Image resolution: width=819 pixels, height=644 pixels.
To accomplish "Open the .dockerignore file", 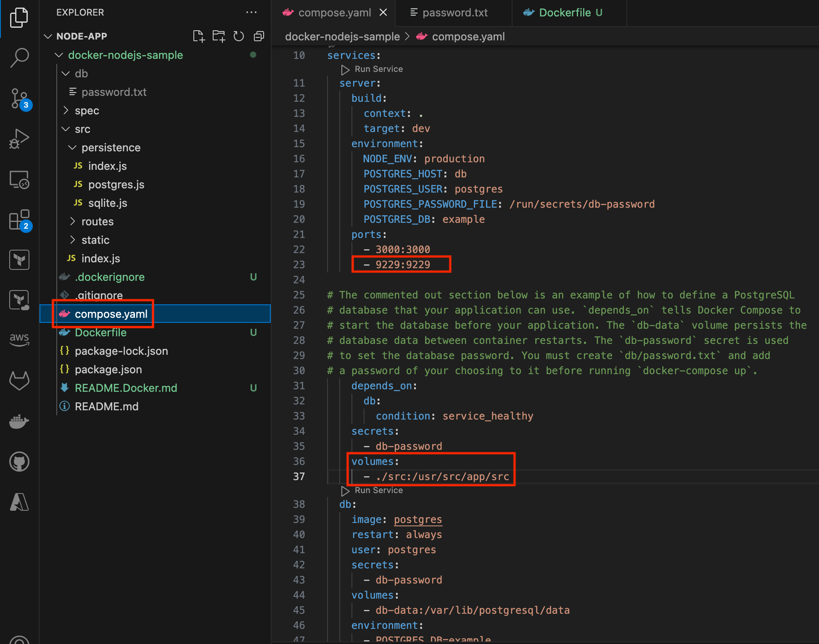I will 155,277.
